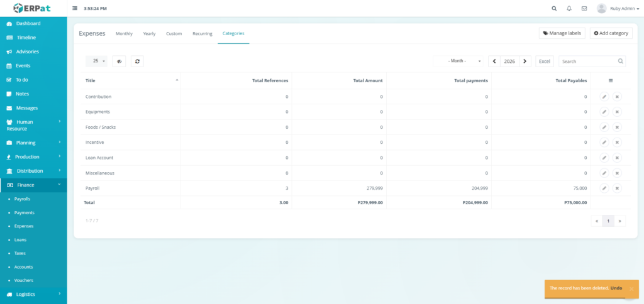The width and height of the screenshot is (644, 304).
Task: Click the Add category button
Action: 611,33
